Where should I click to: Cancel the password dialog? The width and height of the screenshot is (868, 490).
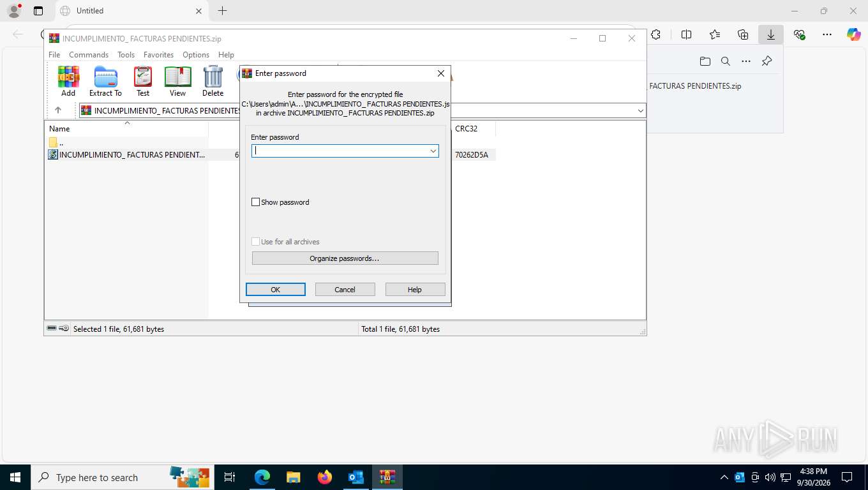point(345,290)
